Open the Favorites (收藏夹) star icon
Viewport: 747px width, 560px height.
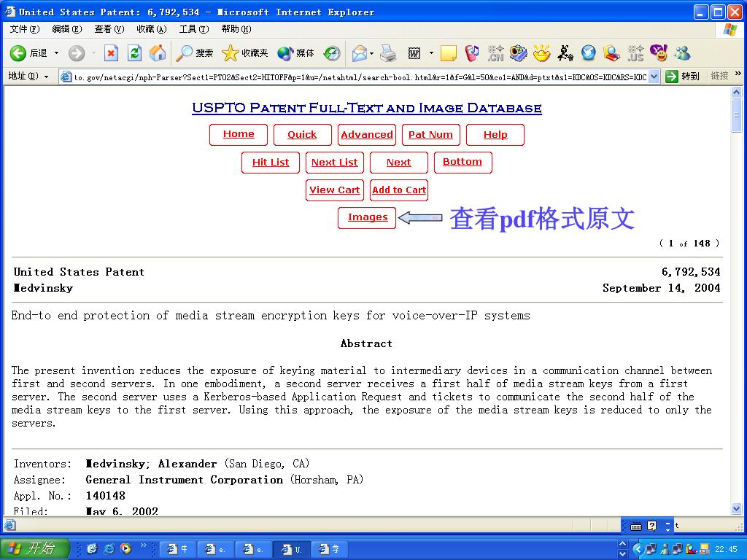point(230,52)
